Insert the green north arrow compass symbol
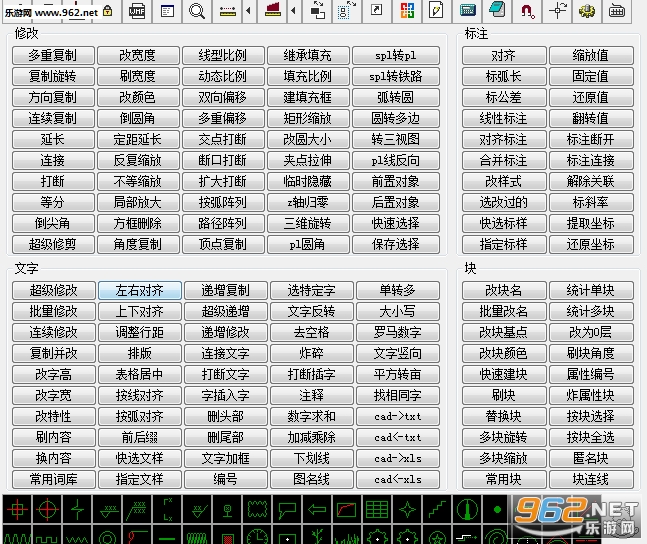This screenshot has height=544, width=647. tap(468, 510)
